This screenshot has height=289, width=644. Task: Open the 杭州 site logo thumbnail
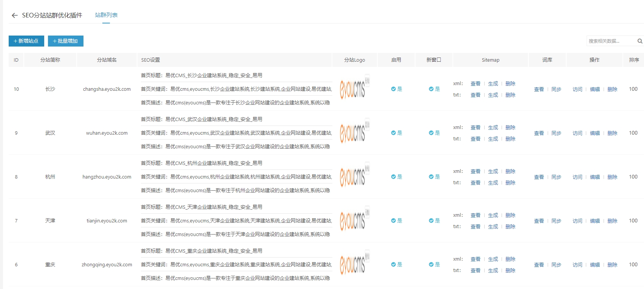point(354,177)
